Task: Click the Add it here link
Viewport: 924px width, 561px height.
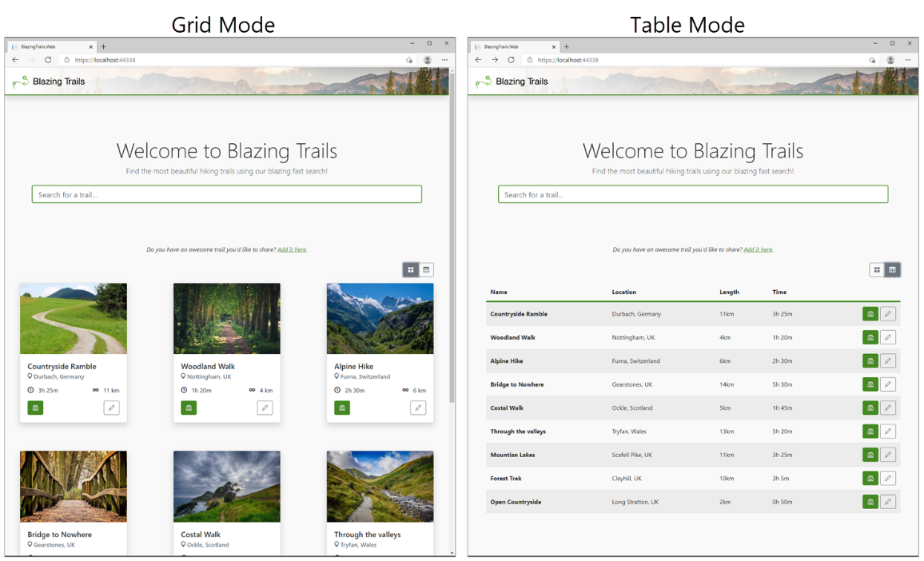Action: point(292,249)
